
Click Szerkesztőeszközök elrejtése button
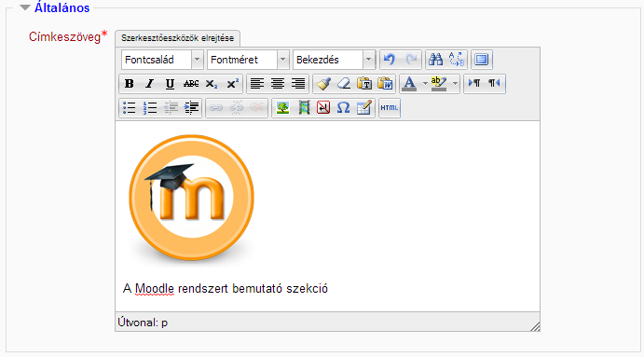(177, 38)
